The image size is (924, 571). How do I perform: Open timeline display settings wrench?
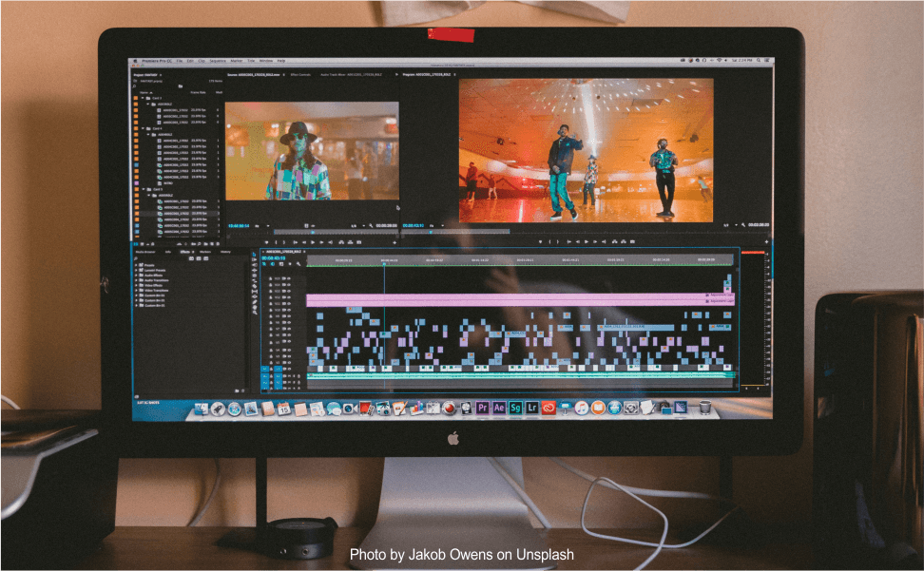[298, 264]
